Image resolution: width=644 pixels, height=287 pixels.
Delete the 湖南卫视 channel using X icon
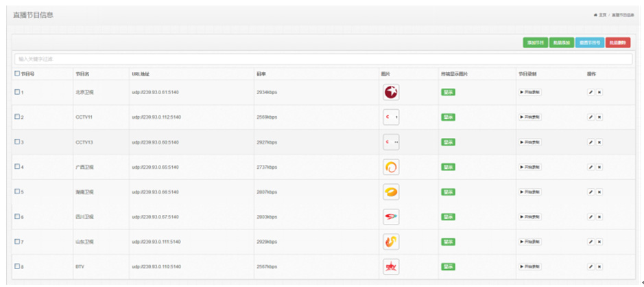(599, 192)
